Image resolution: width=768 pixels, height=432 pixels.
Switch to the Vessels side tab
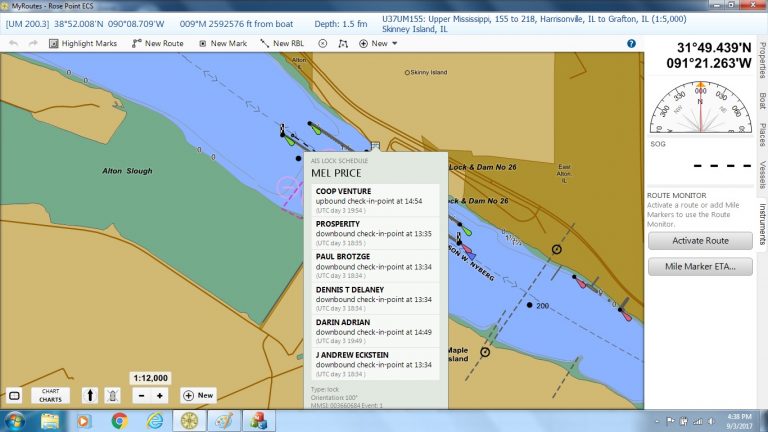pyautogui.click(x=762, y=174)
